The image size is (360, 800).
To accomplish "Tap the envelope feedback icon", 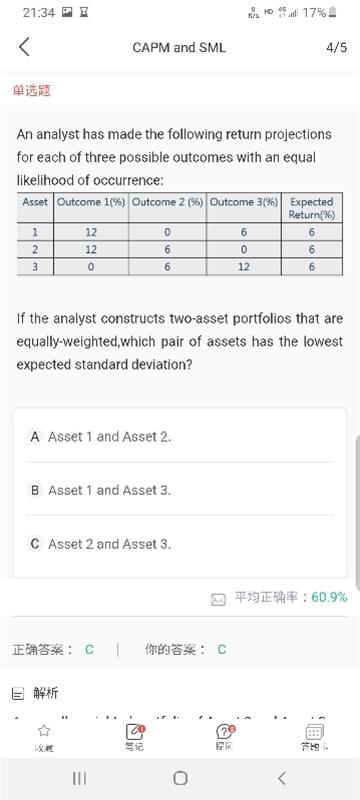I will 218,599.
